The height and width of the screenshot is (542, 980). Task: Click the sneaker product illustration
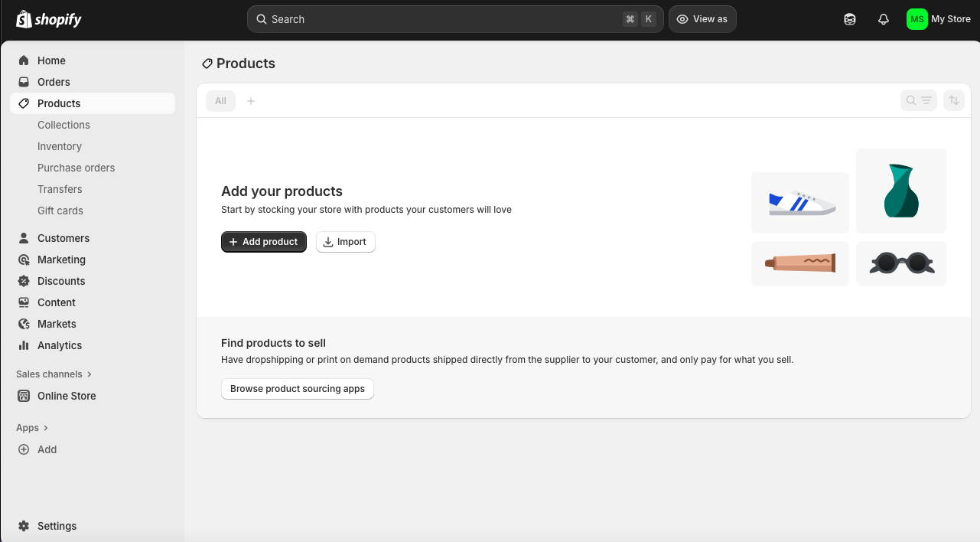pos(800,203)
